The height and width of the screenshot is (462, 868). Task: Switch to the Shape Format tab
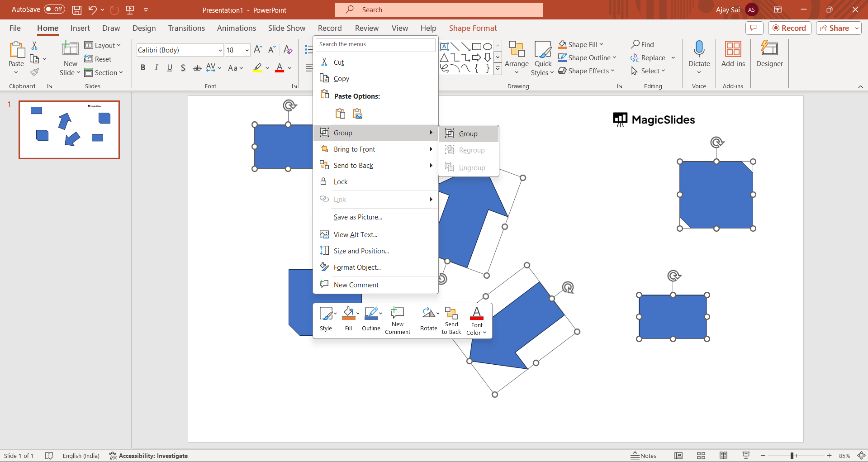click(473, 28)
